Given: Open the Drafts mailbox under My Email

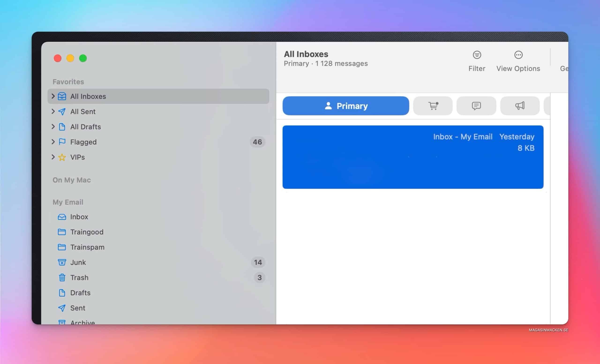Looking at the screenshot, I should (x=158, y=293).
